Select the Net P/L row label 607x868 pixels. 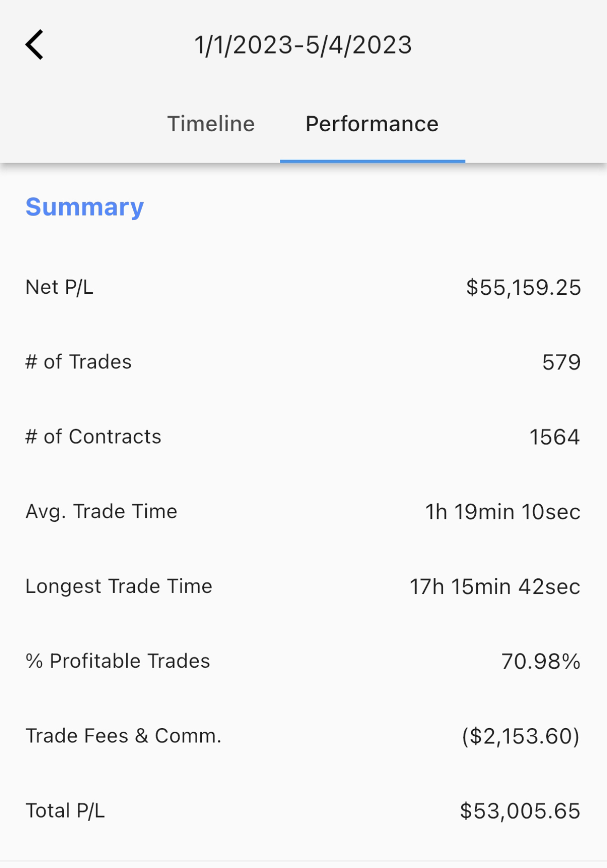(x=60, y=287)
